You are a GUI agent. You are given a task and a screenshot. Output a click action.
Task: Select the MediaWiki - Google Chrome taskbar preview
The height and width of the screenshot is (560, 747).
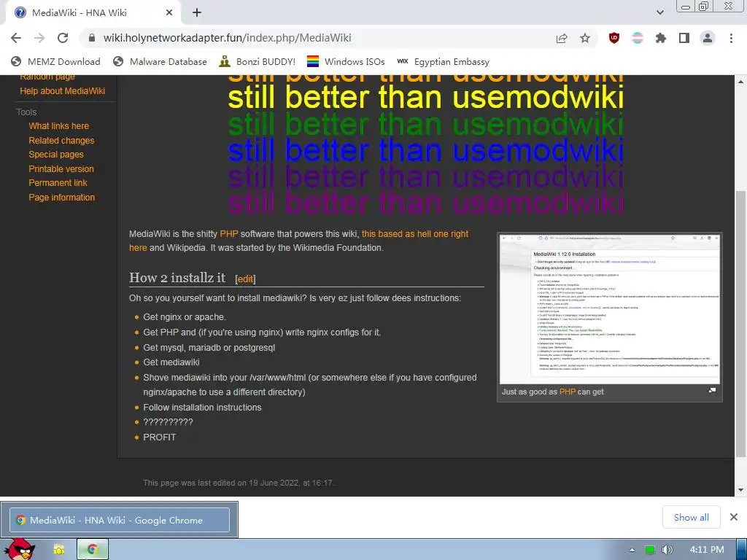(119, 520)
